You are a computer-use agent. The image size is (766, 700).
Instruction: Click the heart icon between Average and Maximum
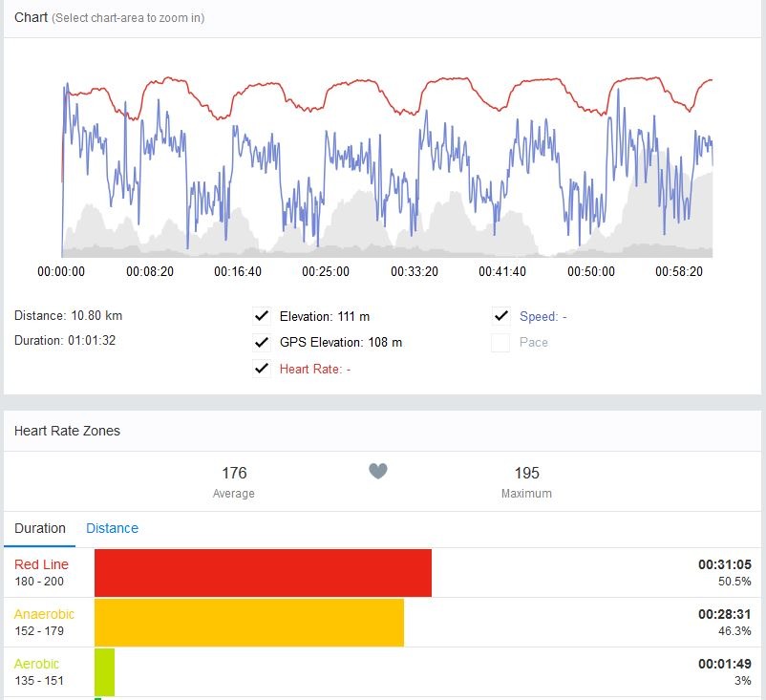pos(378,471)
